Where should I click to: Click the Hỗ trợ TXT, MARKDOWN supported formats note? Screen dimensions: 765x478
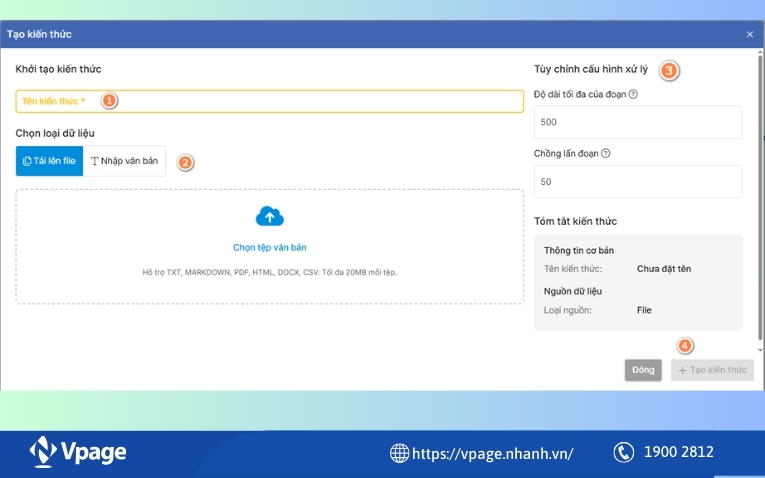tap(270, 272)
